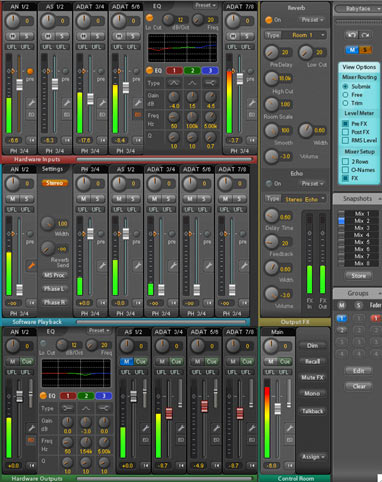Select the Free mixer routing option
The image size is (382, 482).
pyautogui.click(x=345, y=95)
